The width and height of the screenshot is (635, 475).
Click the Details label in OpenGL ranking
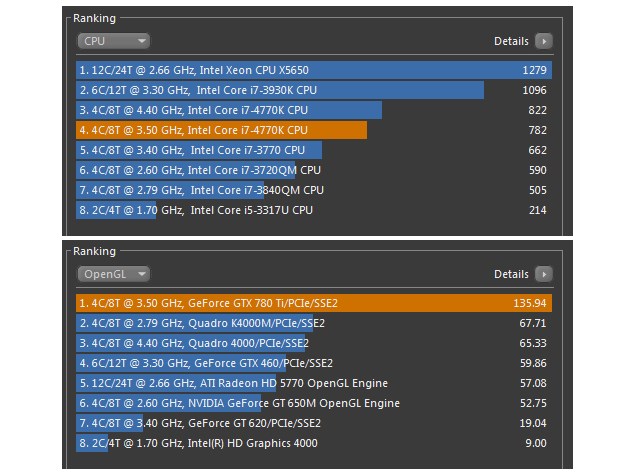tap(511, 275)
